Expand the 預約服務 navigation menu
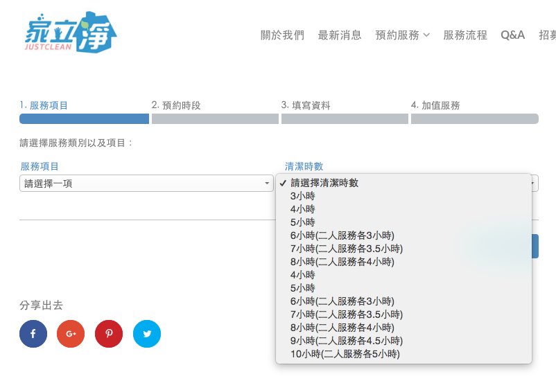This screenshot has width=556, height=392. coord(402,35)
